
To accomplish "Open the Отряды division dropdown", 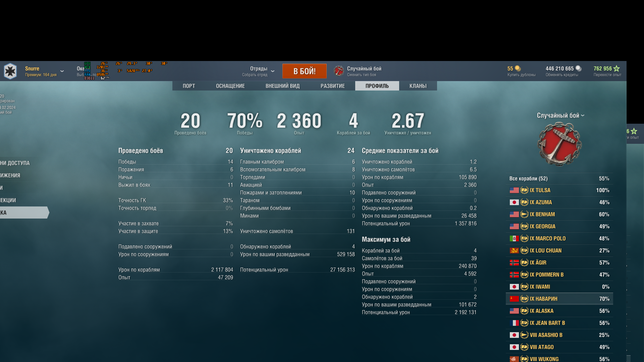I will pyautogui.click(x=272, y=71).
